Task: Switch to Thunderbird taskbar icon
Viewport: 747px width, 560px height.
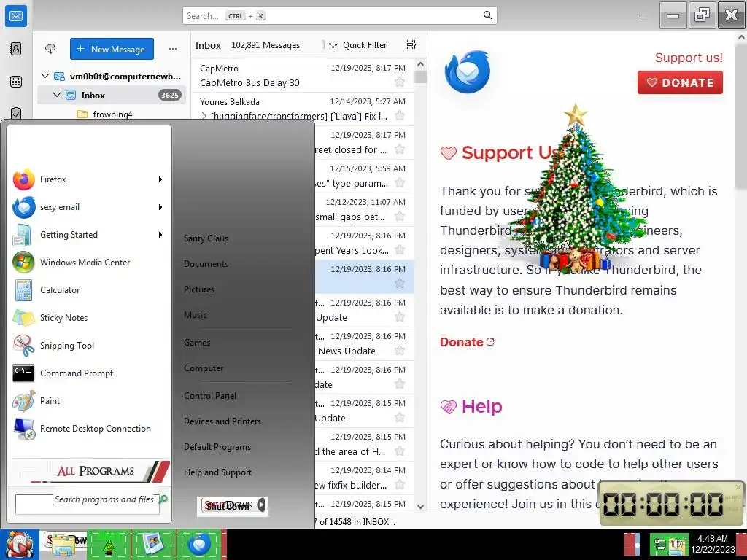Action: [199, 544]
